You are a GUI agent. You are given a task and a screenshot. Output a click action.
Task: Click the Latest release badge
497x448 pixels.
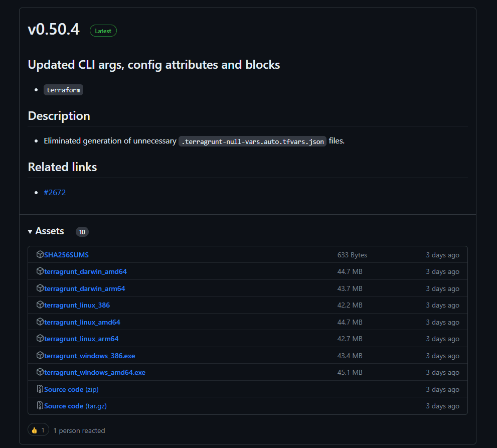[103, 31]
